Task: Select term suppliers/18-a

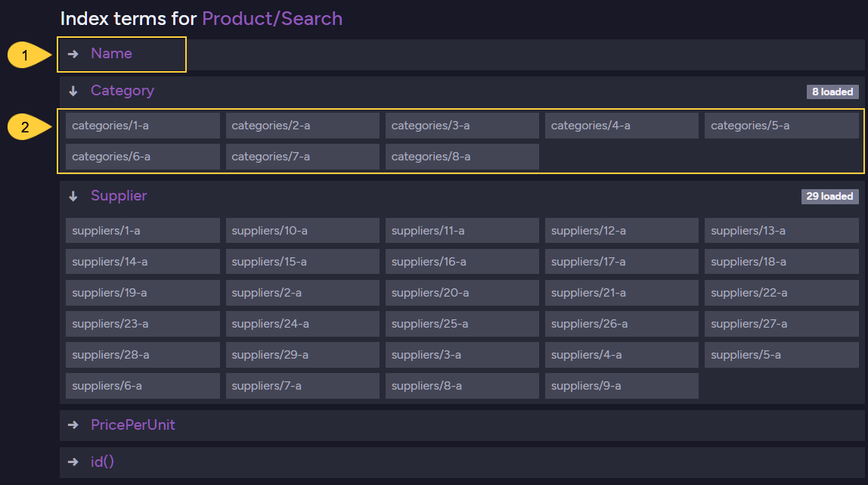Action: coord(782,262)
